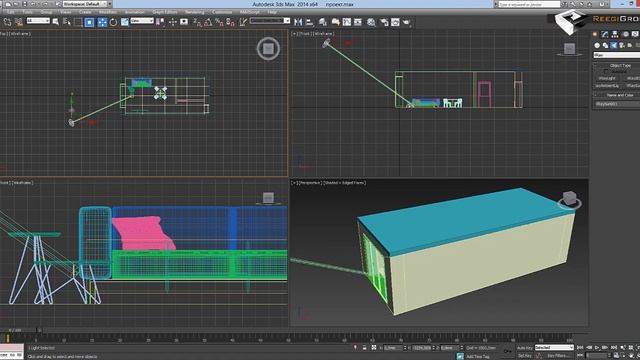Click the Select Object tool
This screenshot has height=360, width=640.
56,22
